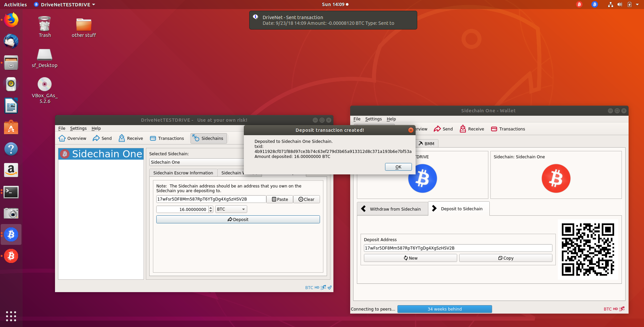Image resolution: width=644 pixels, height=327 pixels.
Task: Click Deposit Address field in wallet
Action: click(x=458, y=248)
